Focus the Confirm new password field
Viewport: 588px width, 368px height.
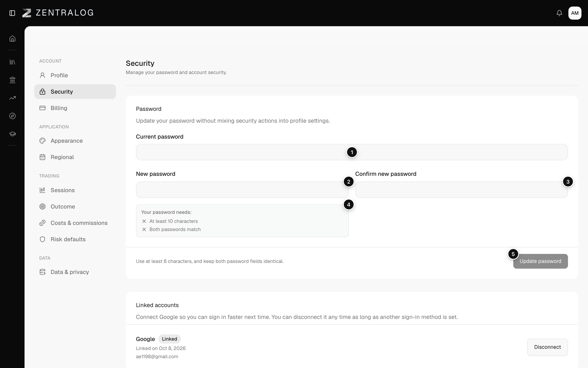(461, 190)
